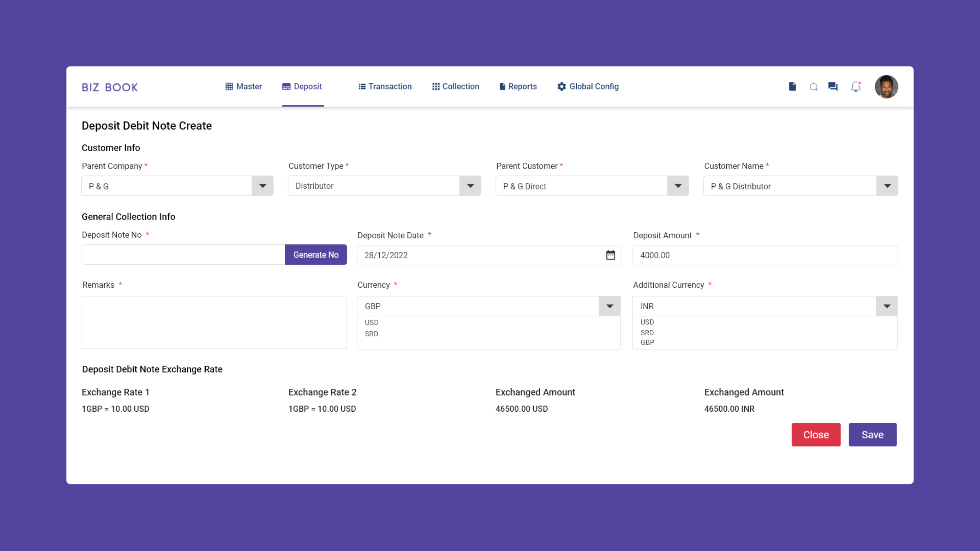Toggle the Additional Currency dropdown arrow

click(x=887, y=306)
